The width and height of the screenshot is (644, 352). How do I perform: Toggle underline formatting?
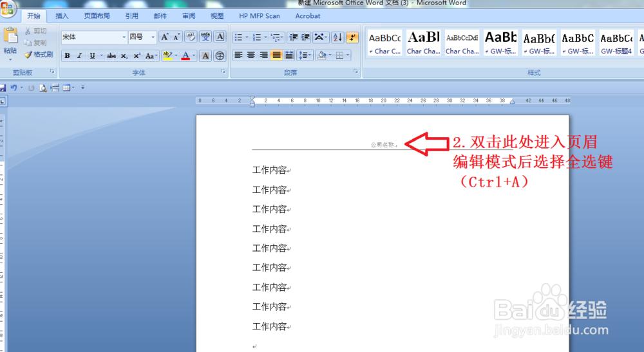pyautogui.click(x=92, y=56)
